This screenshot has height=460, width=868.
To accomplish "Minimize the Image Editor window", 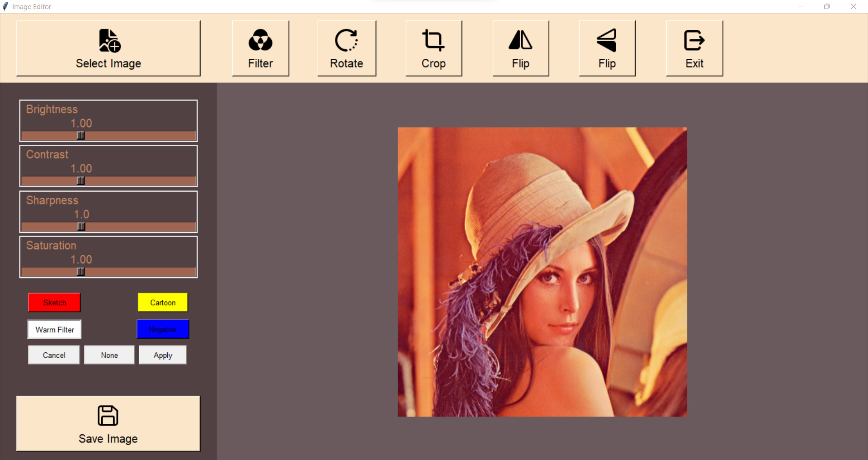I will (801, 6).
